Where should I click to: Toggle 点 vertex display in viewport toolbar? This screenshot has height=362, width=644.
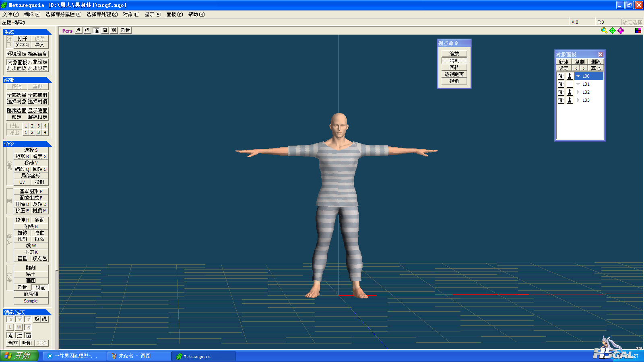point(78,31)
